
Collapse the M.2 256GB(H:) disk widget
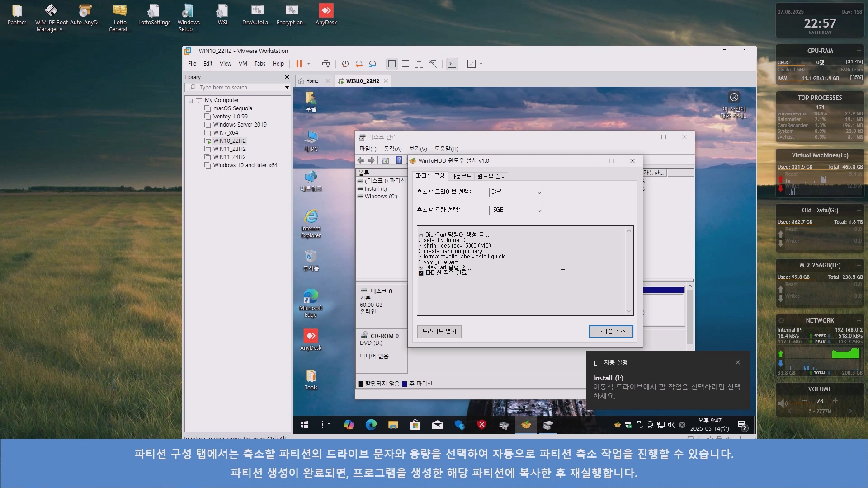tap(859, 265)
